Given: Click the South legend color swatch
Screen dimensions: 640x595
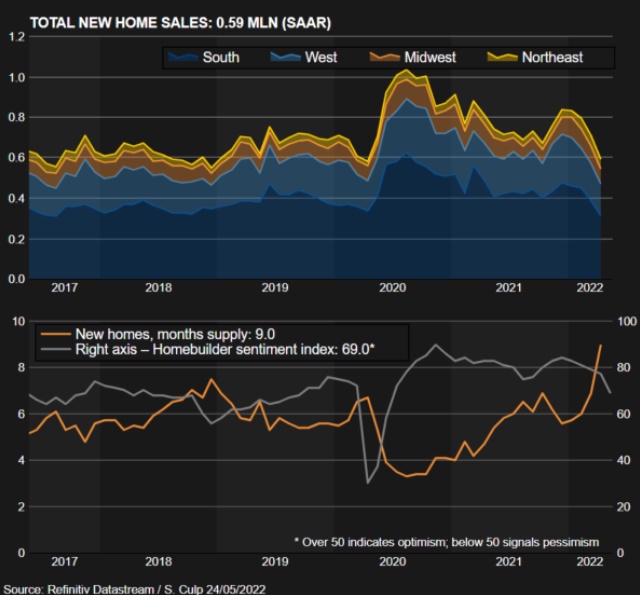Looking at the screenshot, I should tap(181, 57).
